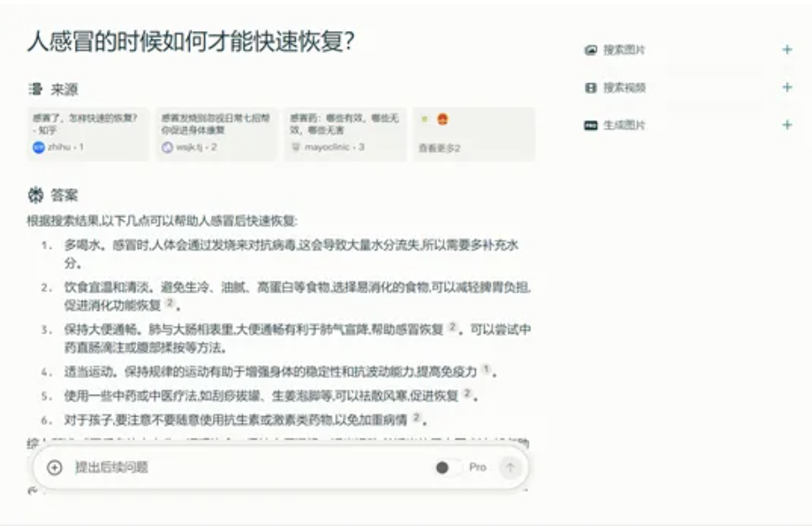
Task: Click the answer section icon
Action: [x=35, y=195]
